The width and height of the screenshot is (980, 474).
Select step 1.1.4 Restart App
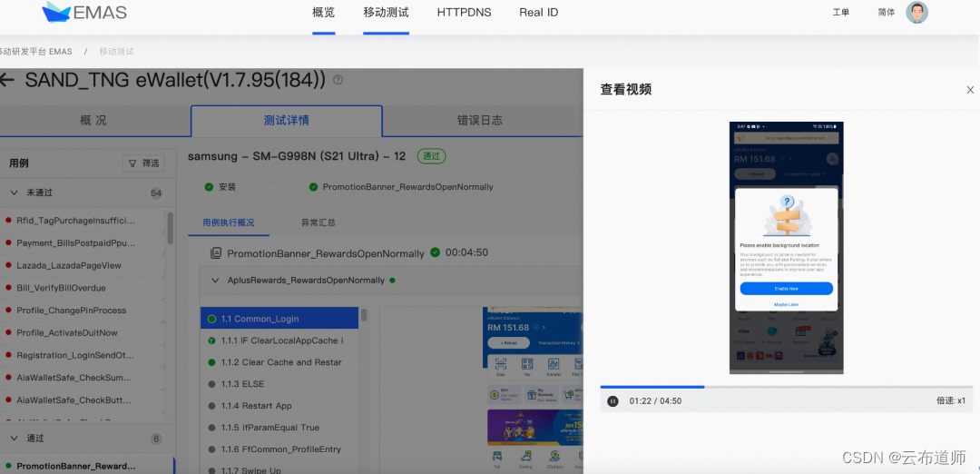click(280, 406)
